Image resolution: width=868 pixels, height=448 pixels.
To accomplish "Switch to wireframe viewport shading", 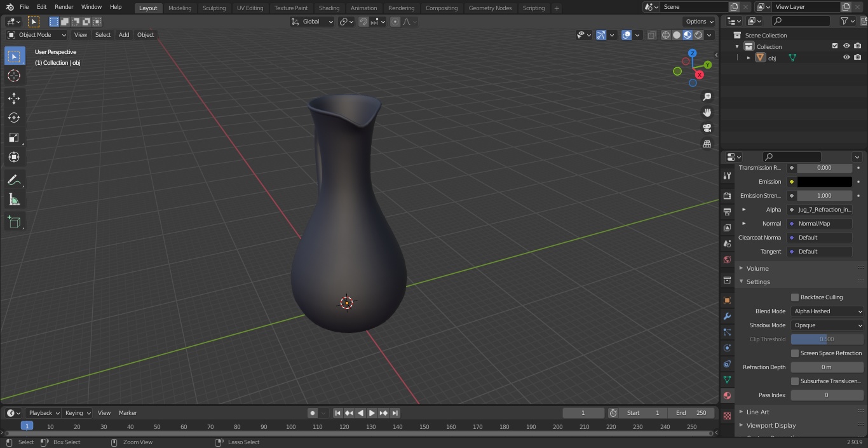I will tap(666, 35).
